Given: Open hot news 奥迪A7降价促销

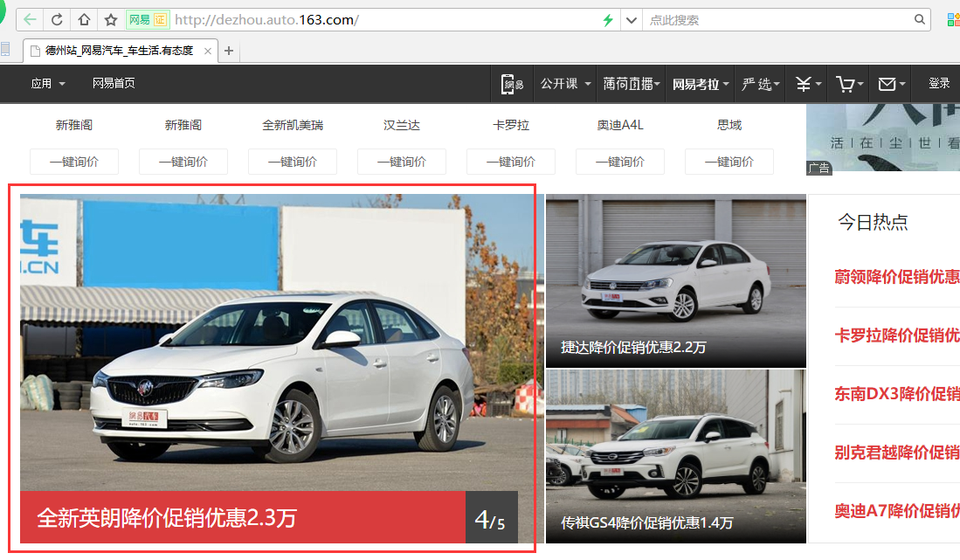Looking at the screenshot, I should coord(897,510).
